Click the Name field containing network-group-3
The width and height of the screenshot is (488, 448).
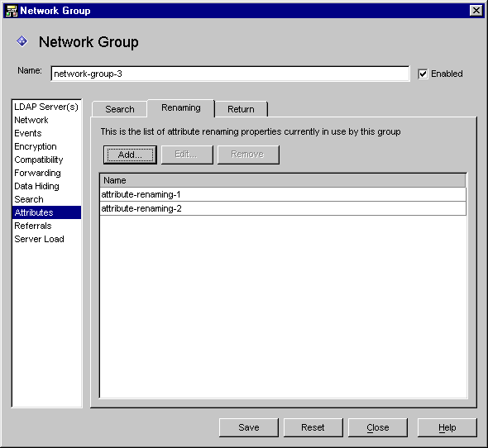click(x=230, y=74)
